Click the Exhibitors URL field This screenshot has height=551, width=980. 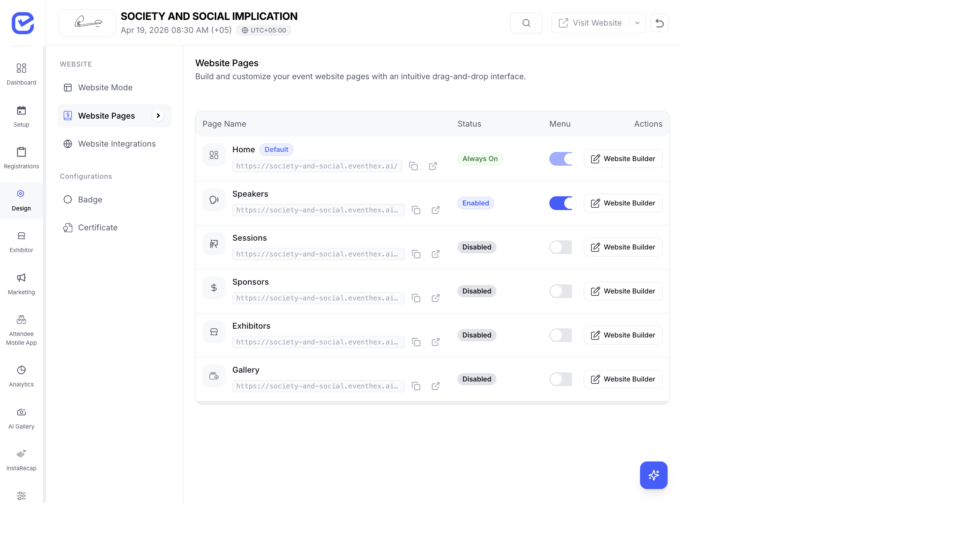point(318,342)
